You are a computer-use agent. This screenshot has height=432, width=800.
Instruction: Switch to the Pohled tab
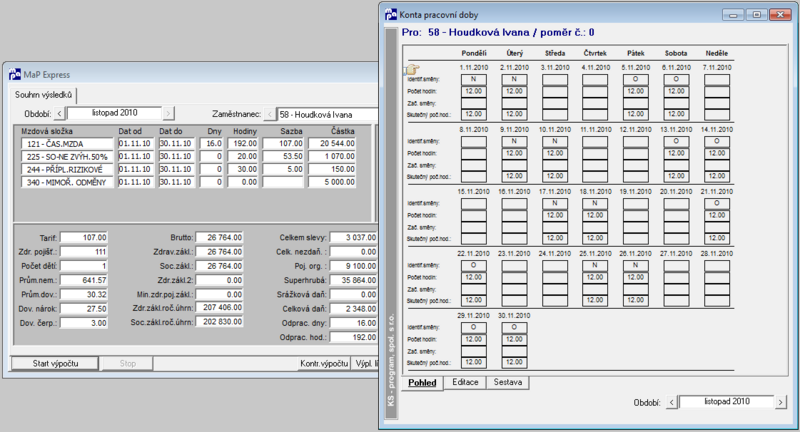pyautogui.click(x=422, y=383)
